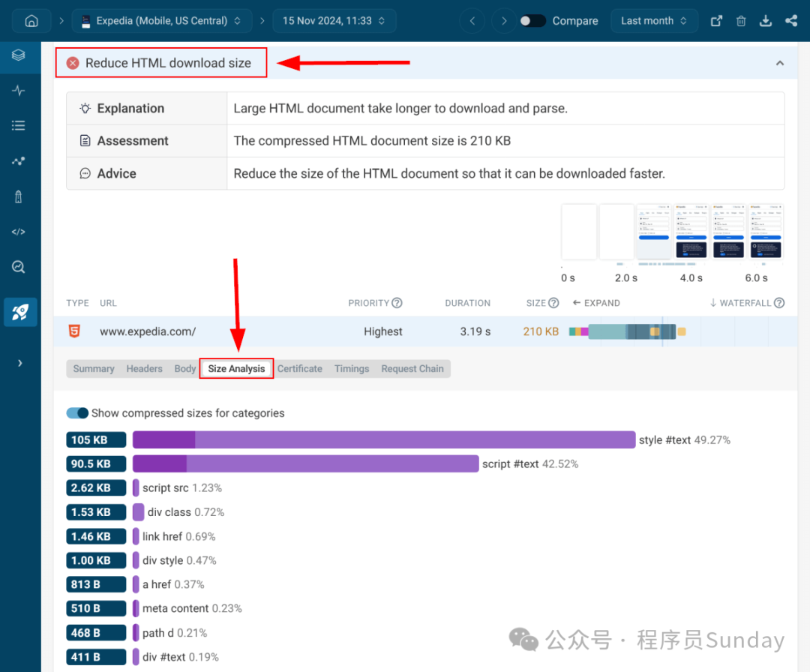Viewport: 810px width, 672px height.
Task: Click the link href 0.69% label
Action: click(x=178, y=537)
